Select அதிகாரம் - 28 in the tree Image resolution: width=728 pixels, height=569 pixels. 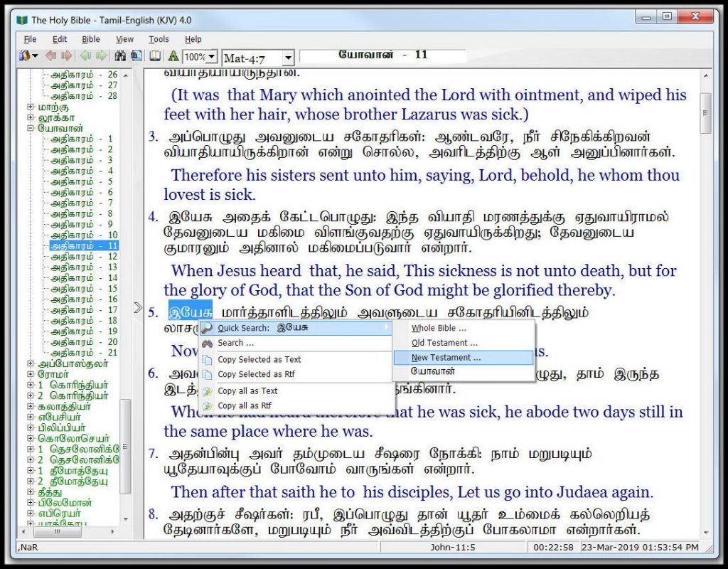coord(84,96)
